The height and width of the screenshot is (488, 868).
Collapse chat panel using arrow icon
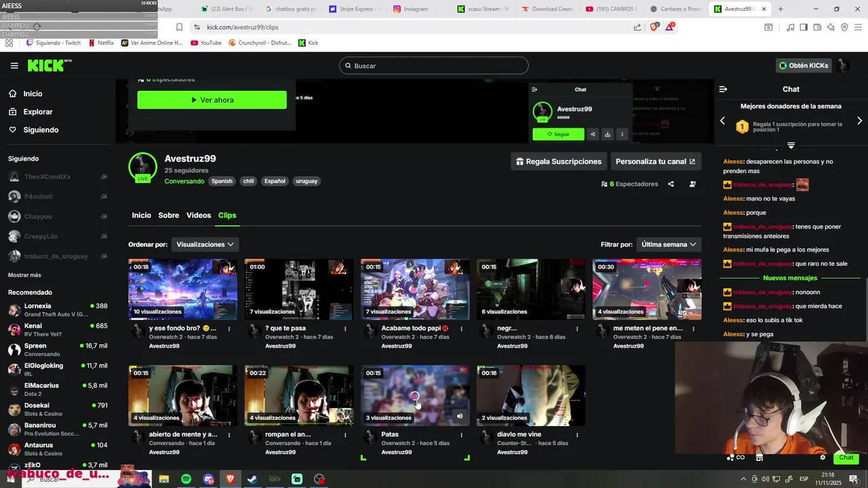pyautogui.click(x=723, y=89)
